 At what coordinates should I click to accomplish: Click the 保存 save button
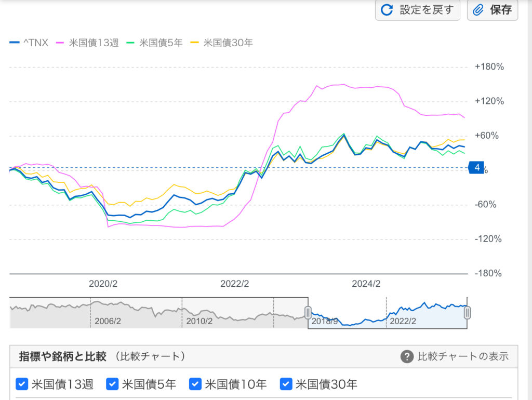tap(493, 10)
